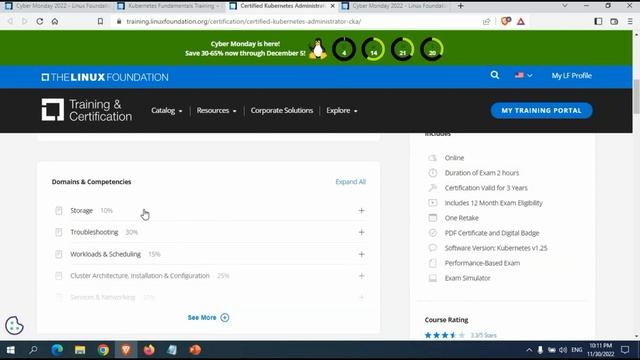640x360 pixels.
Task: Click the share icon in address bar
Action: [486, 21]
